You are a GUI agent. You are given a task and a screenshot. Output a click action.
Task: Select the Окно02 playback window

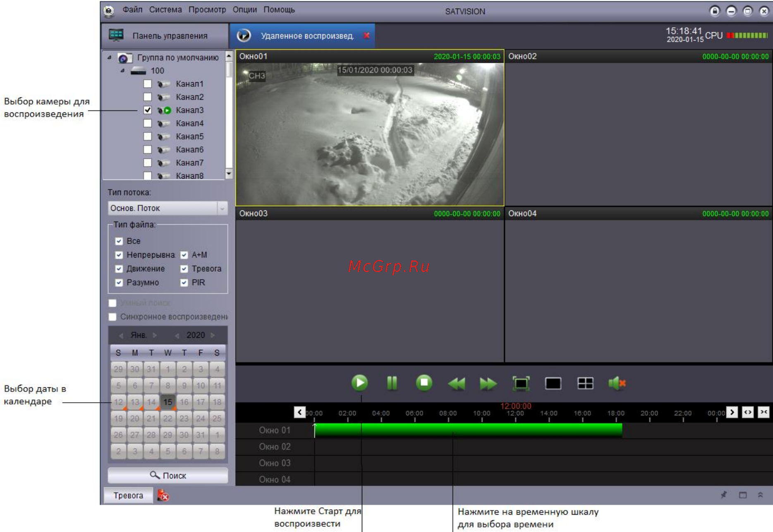(638, 128)
